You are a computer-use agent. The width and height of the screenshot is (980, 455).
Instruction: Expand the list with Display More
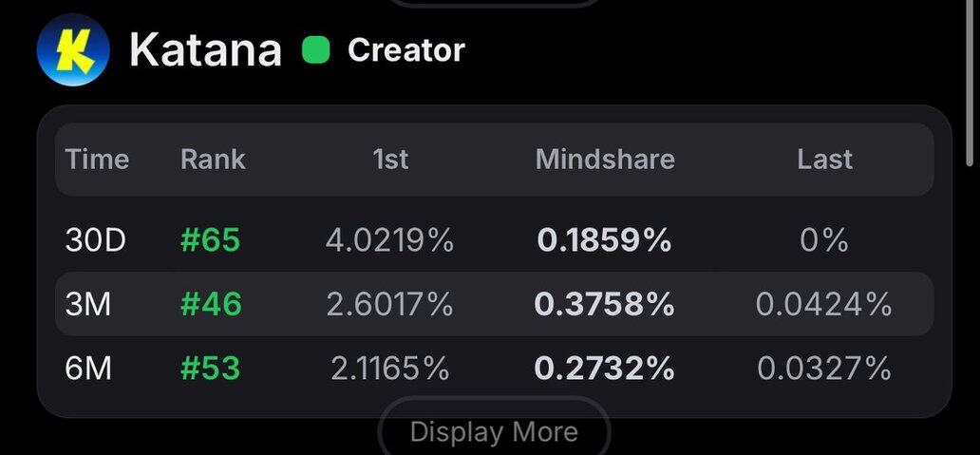click(x=494, y=431)
